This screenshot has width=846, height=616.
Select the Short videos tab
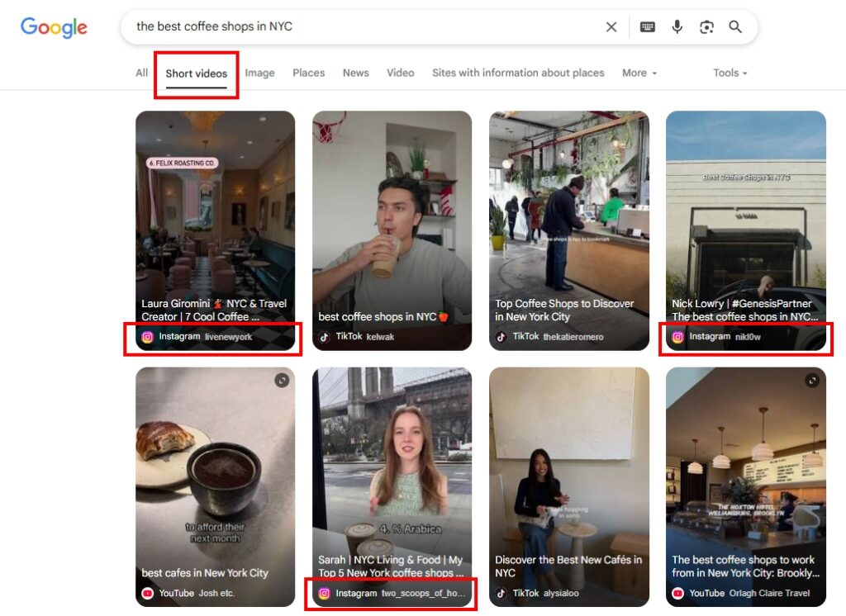(x=197, y=73)
